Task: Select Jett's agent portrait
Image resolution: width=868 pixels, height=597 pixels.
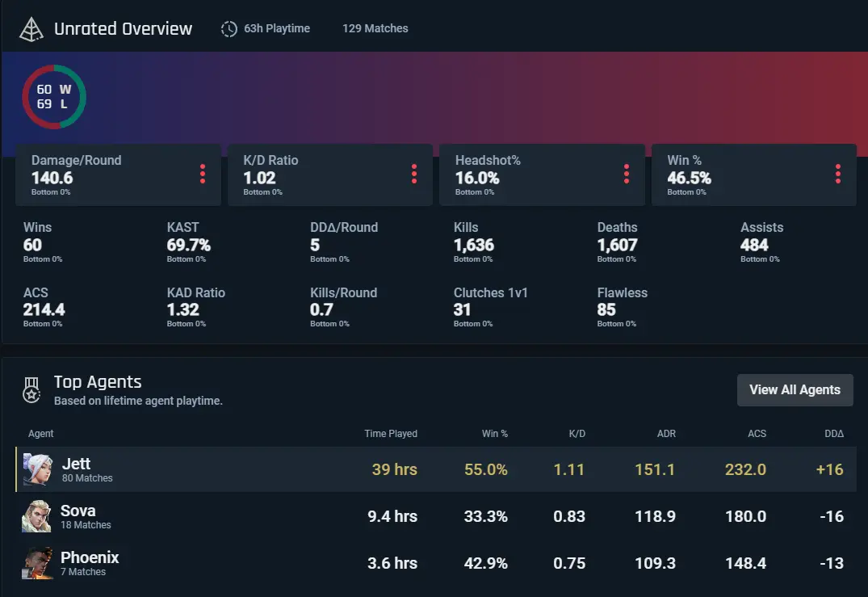Action: (37, 469)
